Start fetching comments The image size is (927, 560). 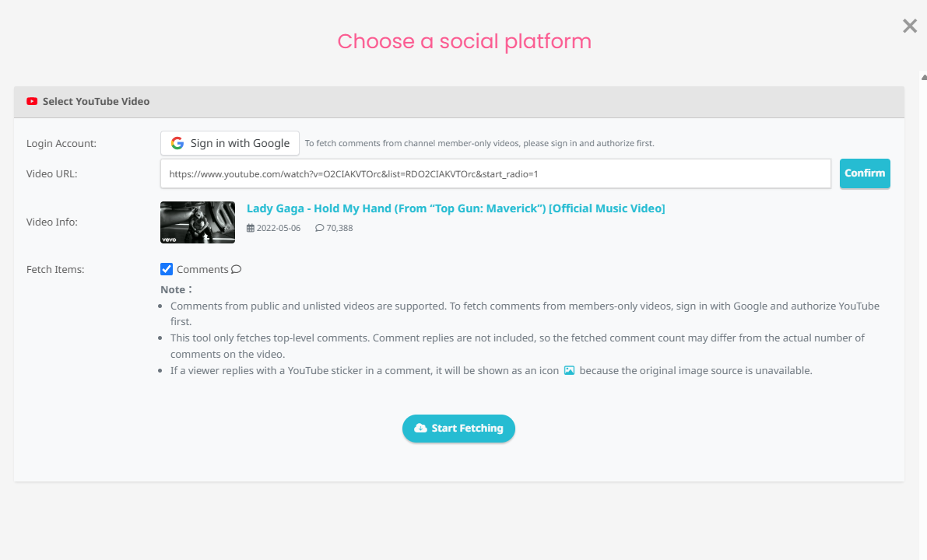[x=458, y=429]
